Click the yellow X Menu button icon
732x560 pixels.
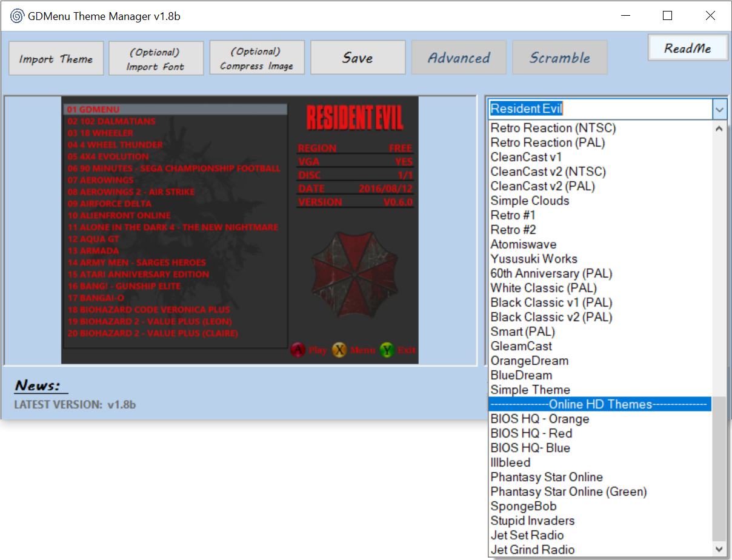coord(339,350)
